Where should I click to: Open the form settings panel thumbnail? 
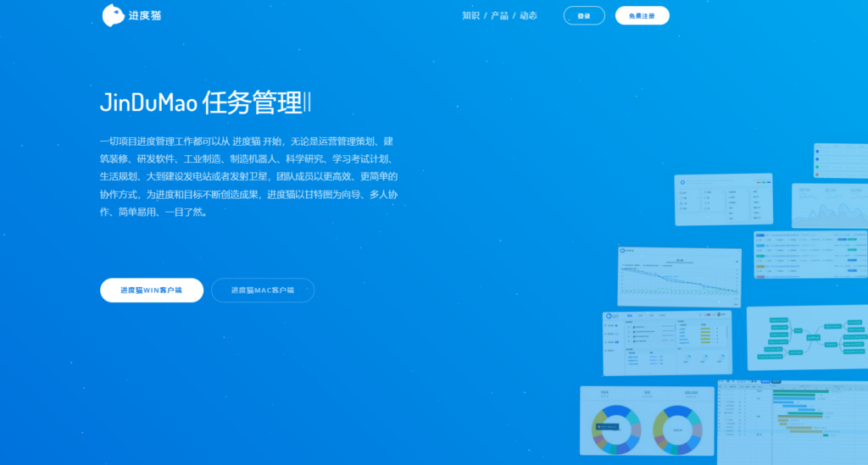coord(724,200)
